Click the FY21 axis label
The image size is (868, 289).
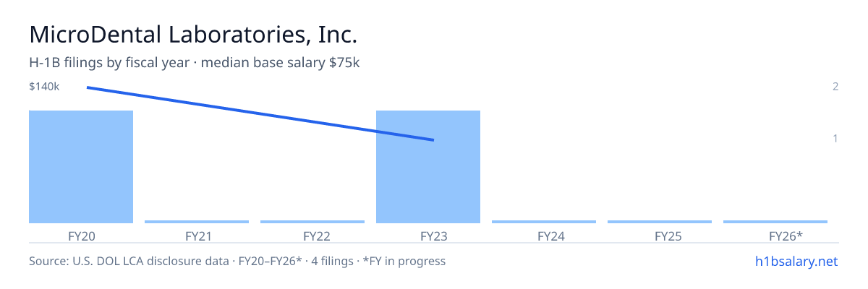pos(197,236)
